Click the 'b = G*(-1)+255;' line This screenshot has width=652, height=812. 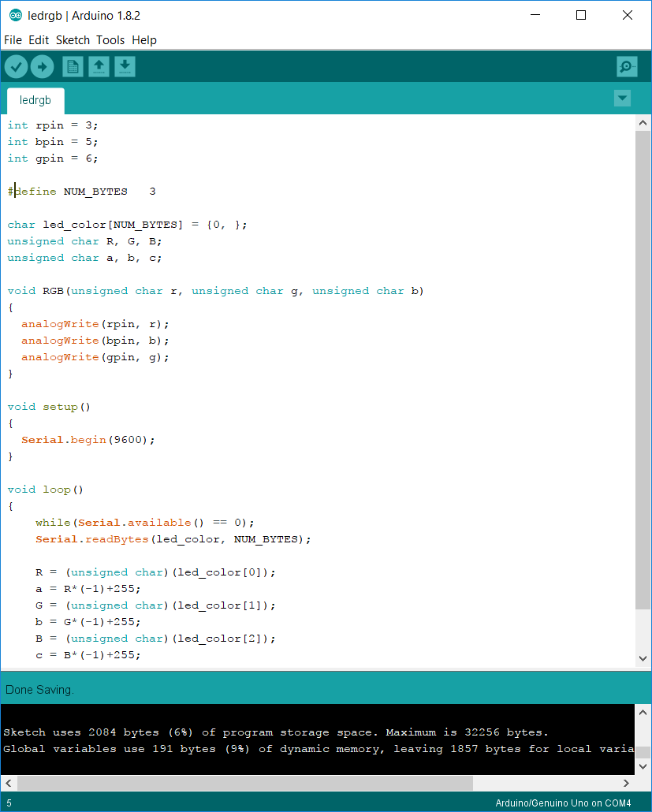88,622
